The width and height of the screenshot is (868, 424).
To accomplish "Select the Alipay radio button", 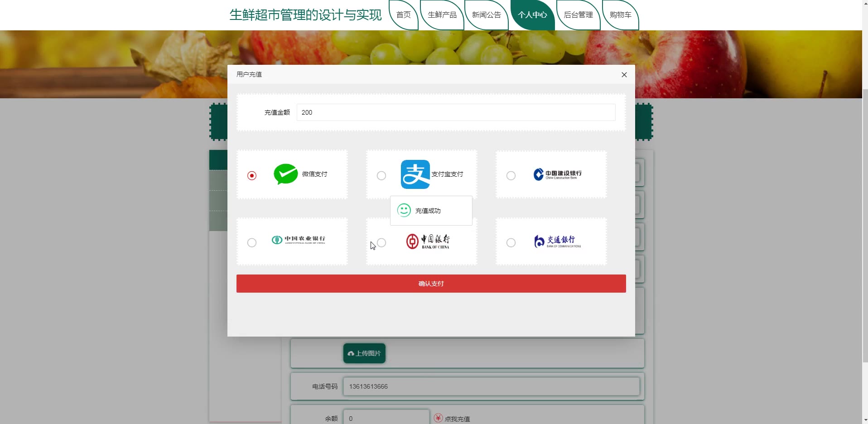I will pyautogui.click(x=381, y=175).
